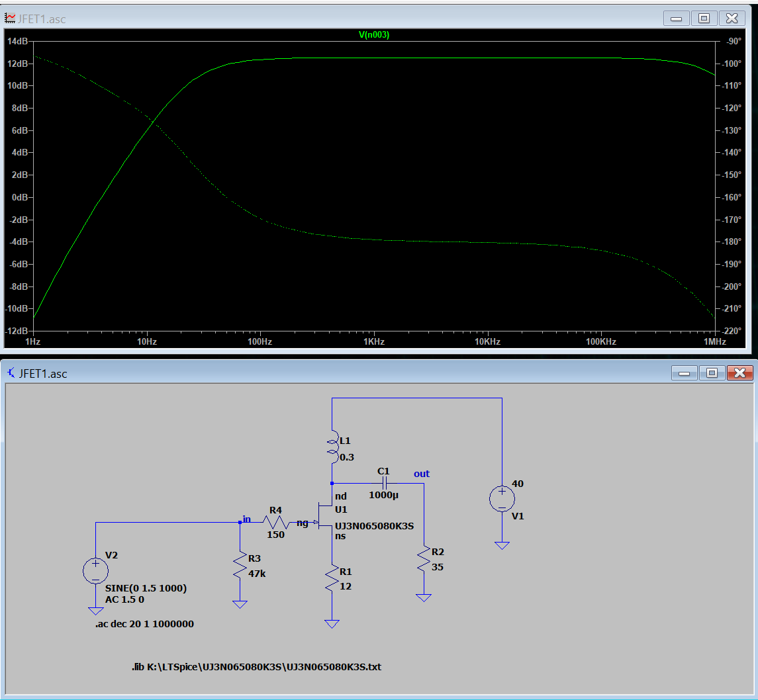Image resolution: width=758 pixels, height=700 pixels.
Task: Select the resistor R2 symbol
Action: [424, 559]
